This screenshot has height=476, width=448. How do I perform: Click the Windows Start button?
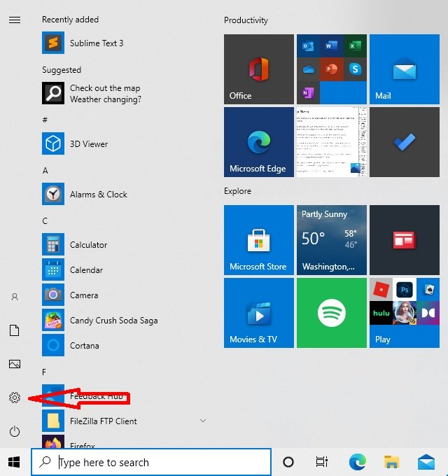coord(14,462)
